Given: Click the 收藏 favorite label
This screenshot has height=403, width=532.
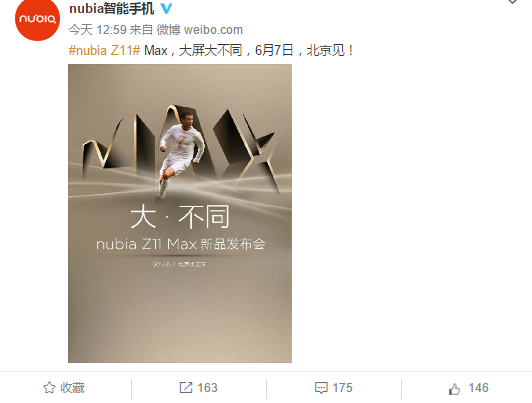Looking at the screenshot, I should coord(72,388).
